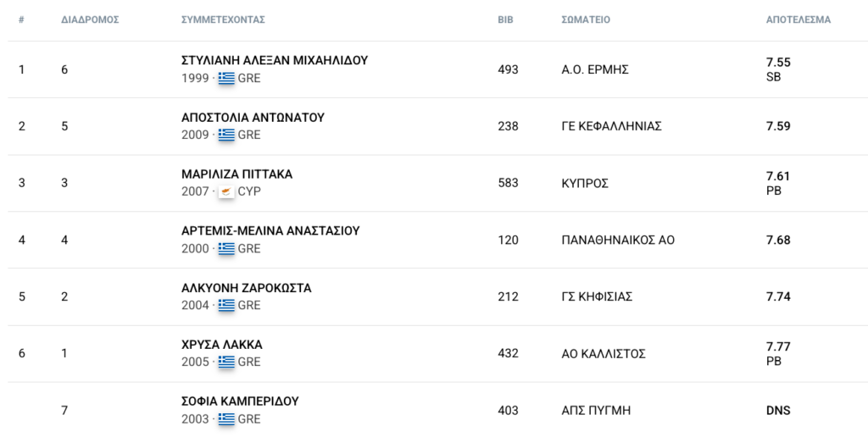The image size is (868, 437).
Task: Open athlete ΜΑΡΙΛΙΖΑ ΠΙΤΤΑΚΑ profile
Action: (237, 174)
